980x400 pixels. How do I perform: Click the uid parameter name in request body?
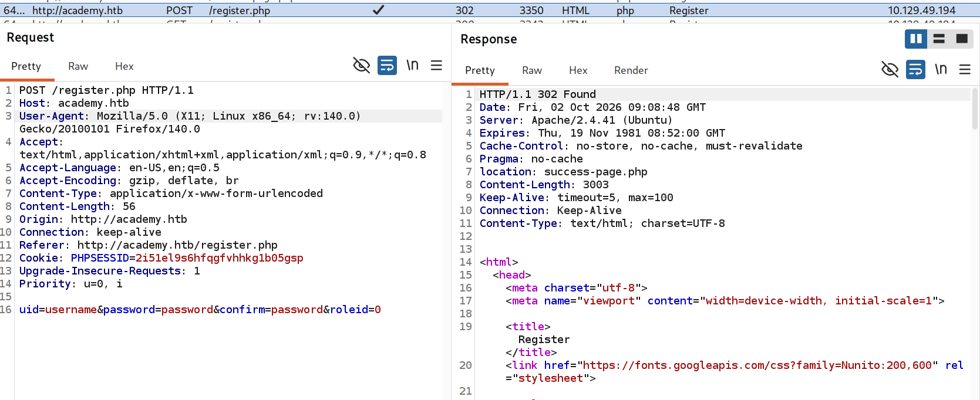pos(29,310)
